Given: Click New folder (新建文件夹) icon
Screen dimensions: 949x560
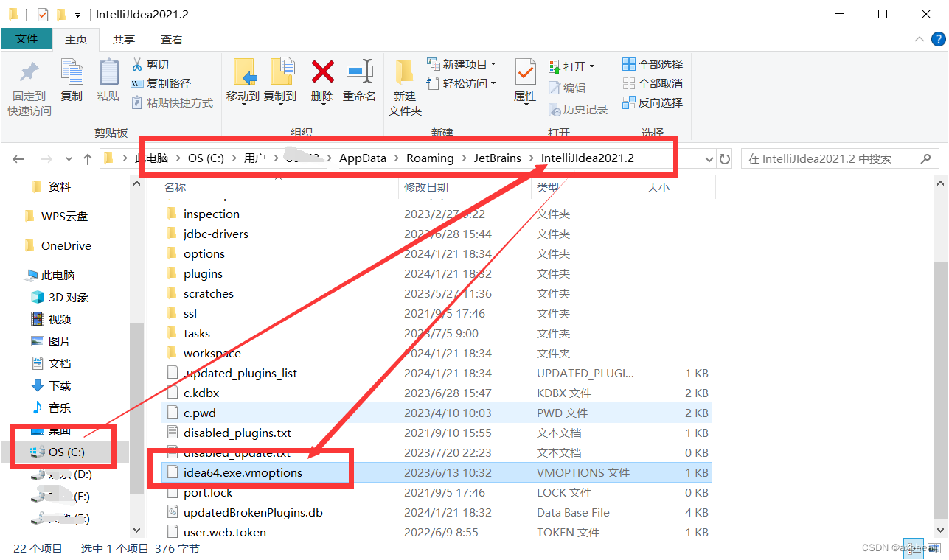Looking at the screenshot, I should point(404,72).
